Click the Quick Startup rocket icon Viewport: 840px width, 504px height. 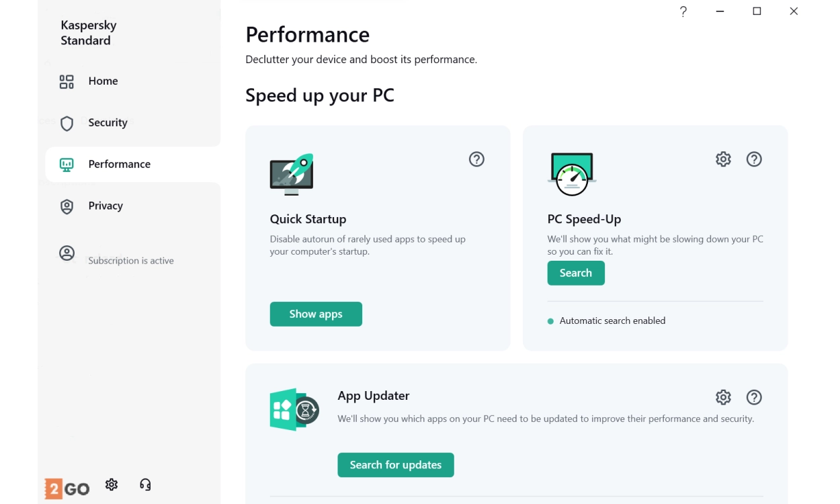pyautogui.click(x=292, y=174)
